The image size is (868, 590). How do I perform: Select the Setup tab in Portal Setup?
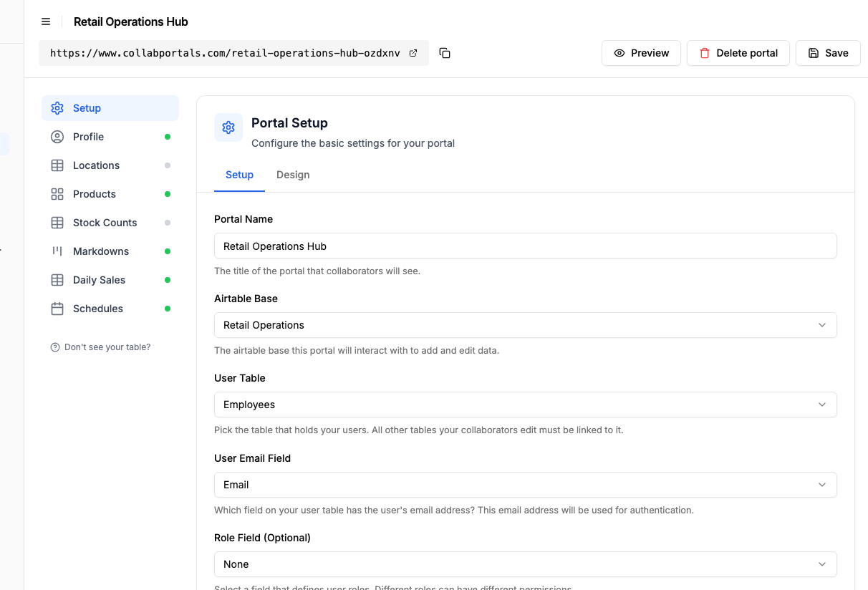tap(239, 175)
